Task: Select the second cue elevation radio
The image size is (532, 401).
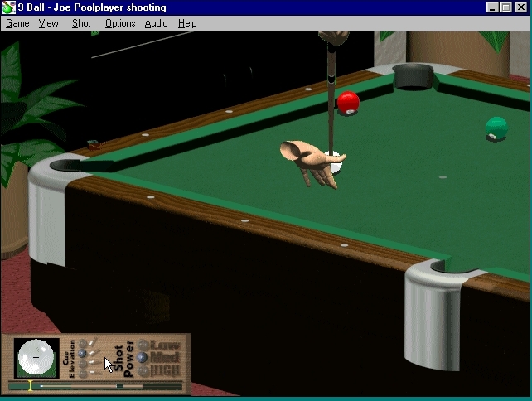Action: point(82,354)
